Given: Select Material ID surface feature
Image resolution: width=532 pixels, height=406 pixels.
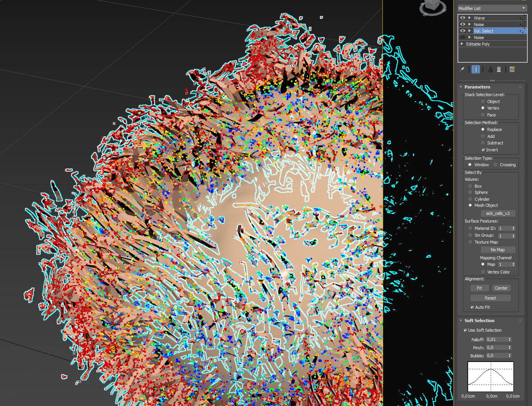Looking at the screenshot, I should click(470, 228).
